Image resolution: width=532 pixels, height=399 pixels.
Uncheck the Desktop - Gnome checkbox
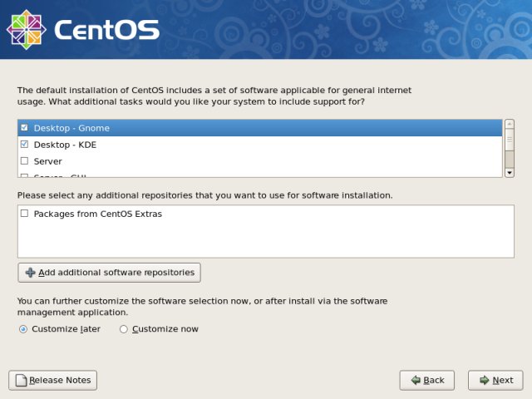pyautogui.click(x=24, y=128)
